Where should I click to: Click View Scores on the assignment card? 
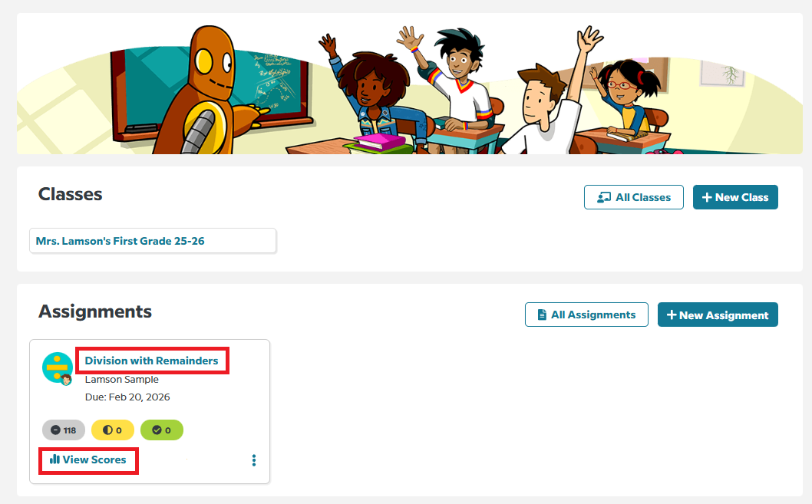point(88,460)
